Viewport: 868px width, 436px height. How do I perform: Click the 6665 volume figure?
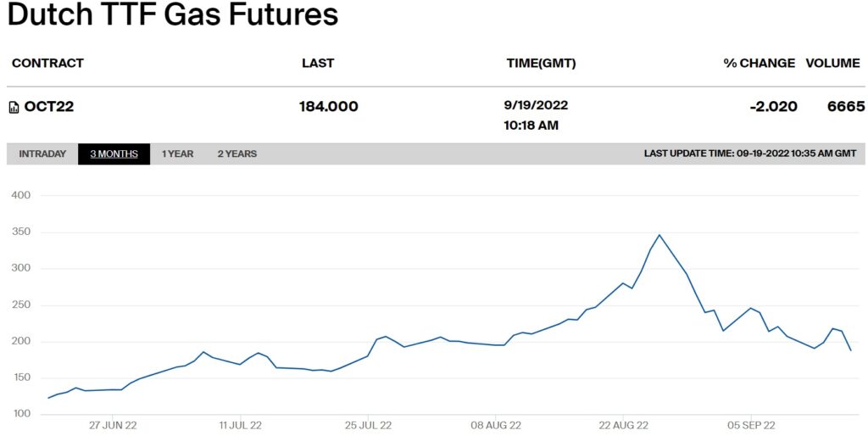[846, 107]
